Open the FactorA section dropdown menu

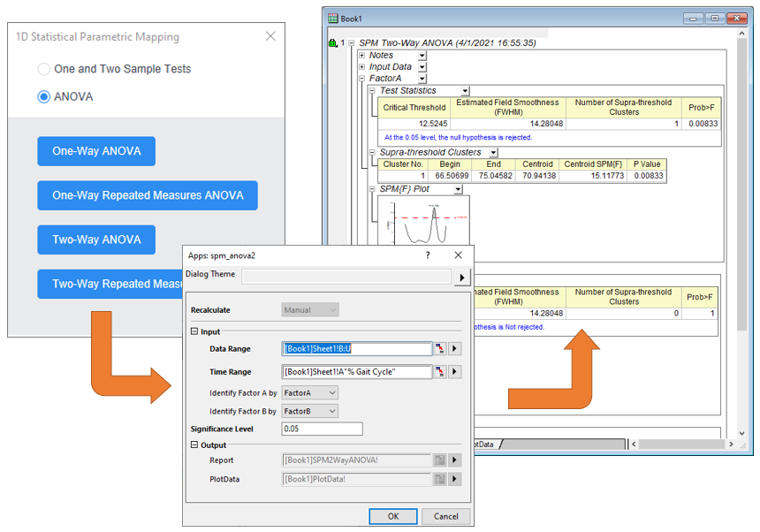[x=422, y=79]
